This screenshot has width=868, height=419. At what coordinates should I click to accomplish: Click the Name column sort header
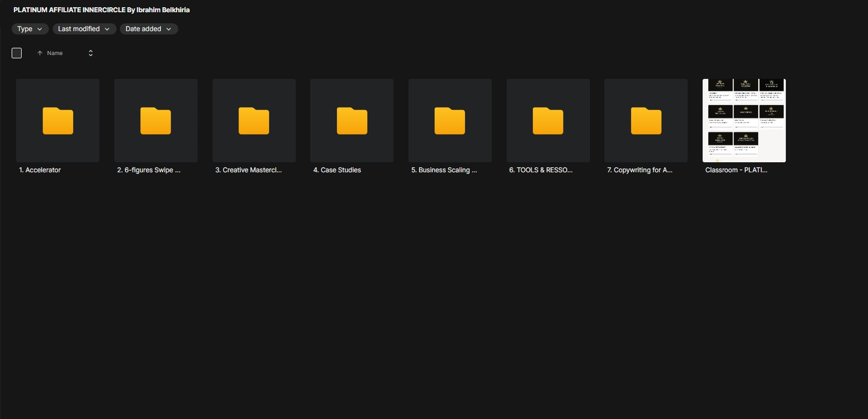tap(55, 53)
